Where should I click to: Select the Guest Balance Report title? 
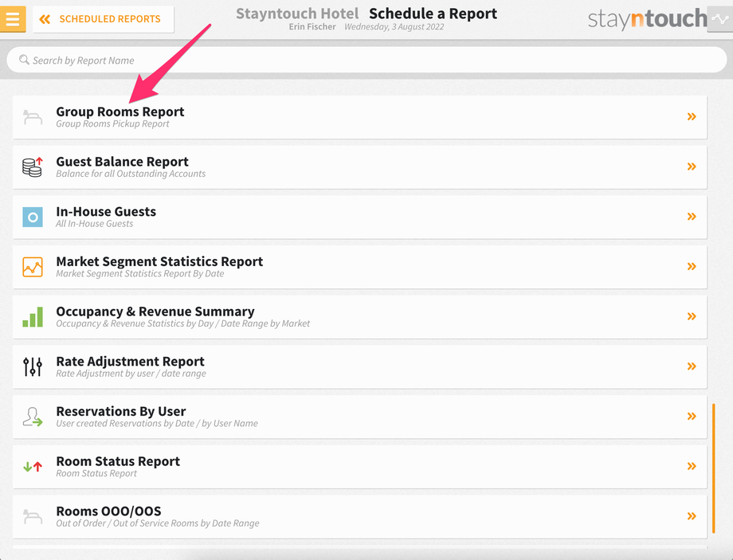(122, 162)
